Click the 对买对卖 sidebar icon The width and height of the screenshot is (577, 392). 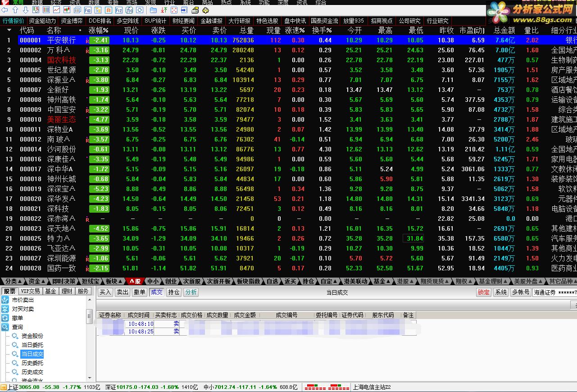(5, 309)
